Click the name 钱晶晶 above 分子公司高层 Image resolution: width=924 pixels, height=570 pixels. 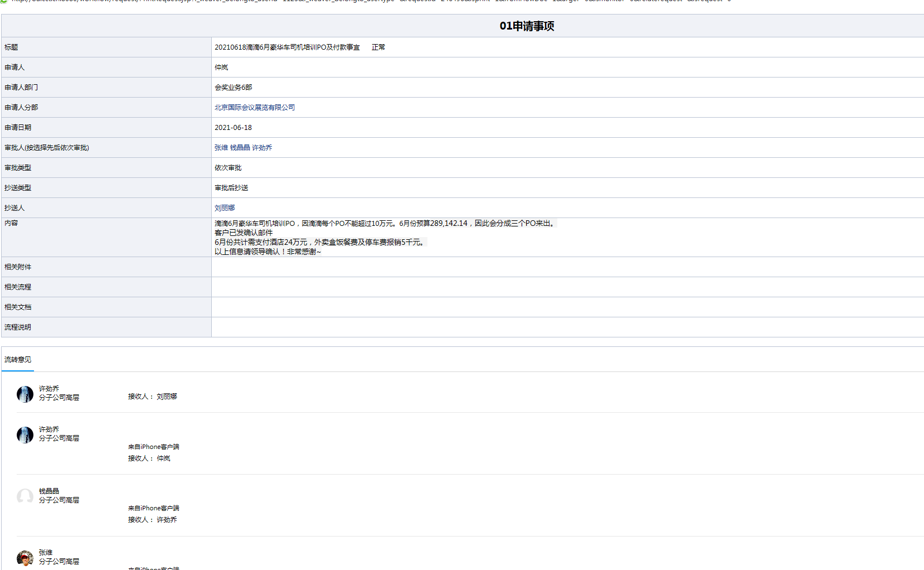(x=49, y=491)
